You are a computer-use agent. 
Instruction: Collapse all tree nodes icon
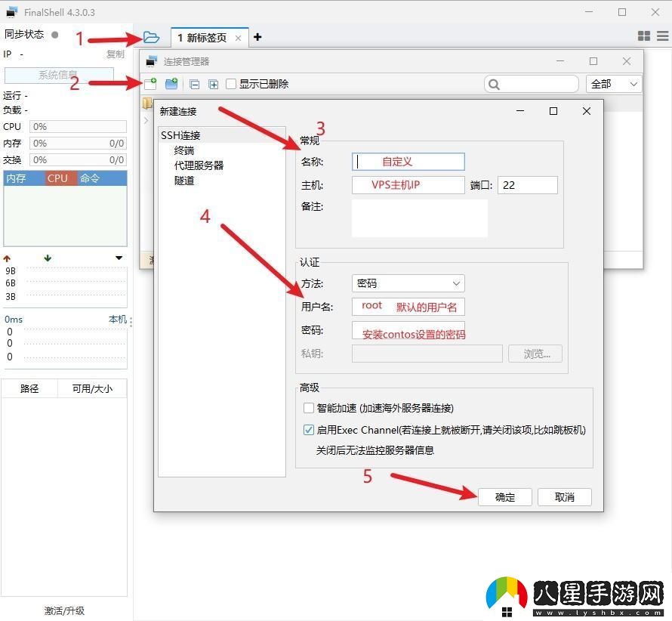pyautogui.click(x=195, y=84)
